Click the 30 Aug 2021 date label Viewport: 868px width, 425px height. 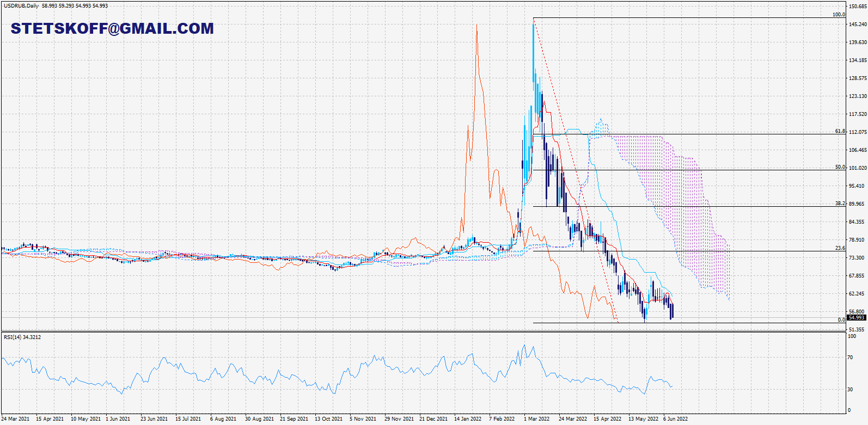(x=259, y=419)
